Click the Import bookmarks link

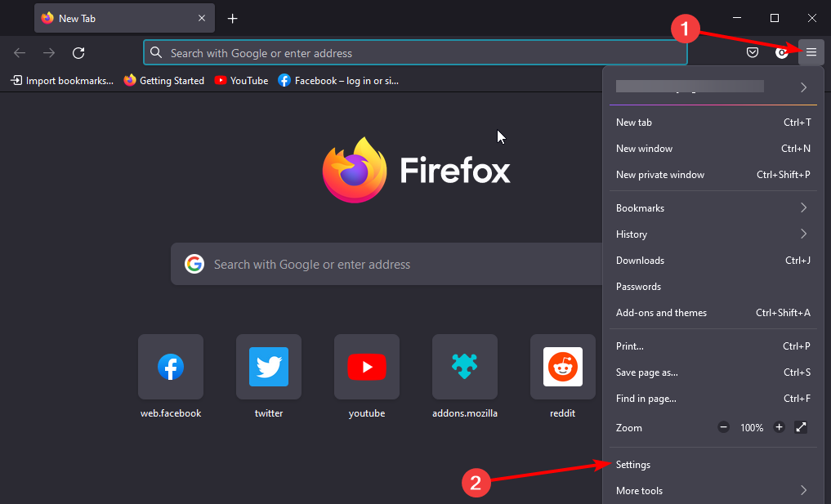pyautogui.click(x=61, y=80)
